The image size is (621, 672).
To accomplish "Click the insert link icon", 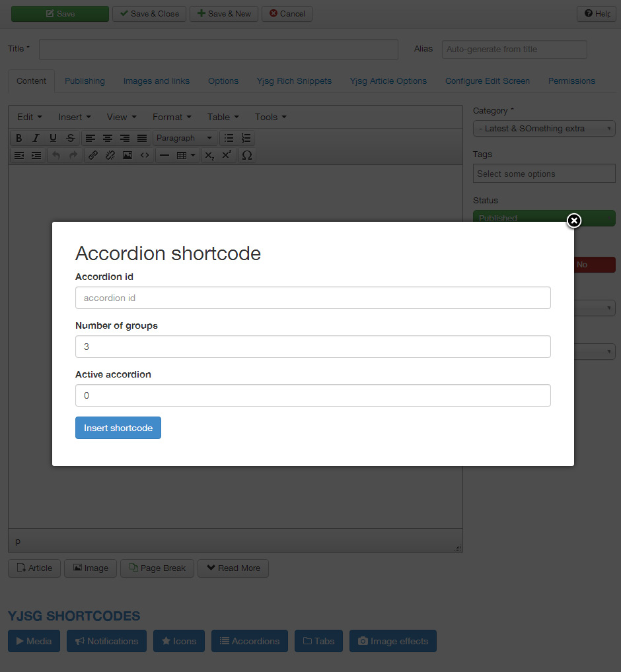I will coord(93,155).
